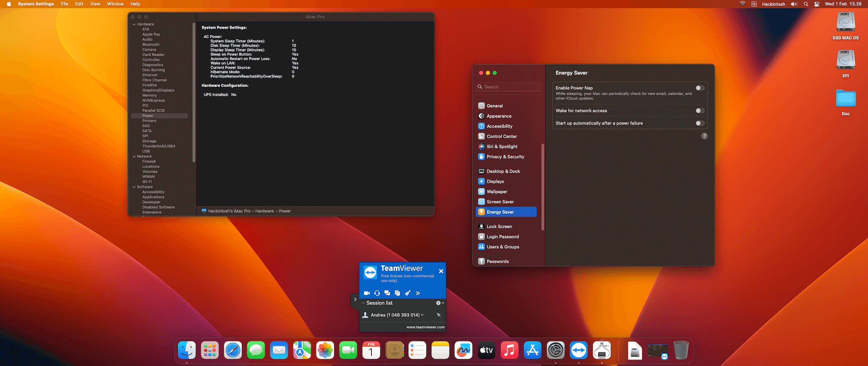This screenshot has width=868, height=366.
Task: Collapse the TeamViewer side panel arrow tab
Action: click(x=355, y=299)
